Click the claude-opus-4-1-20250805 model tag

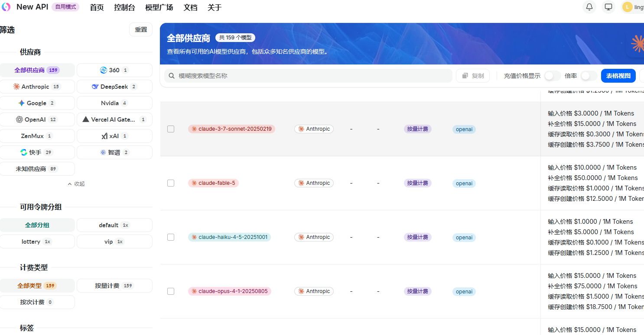click(x=230, y=291)
